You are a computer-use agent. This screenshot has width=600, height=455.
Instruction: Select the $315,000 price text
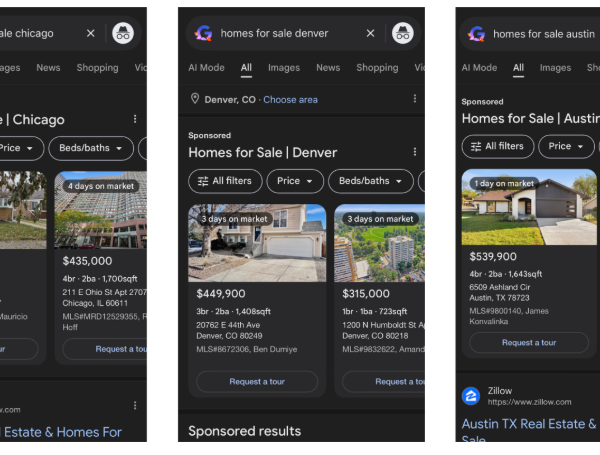pyautogui.click(x=366, y=294)
